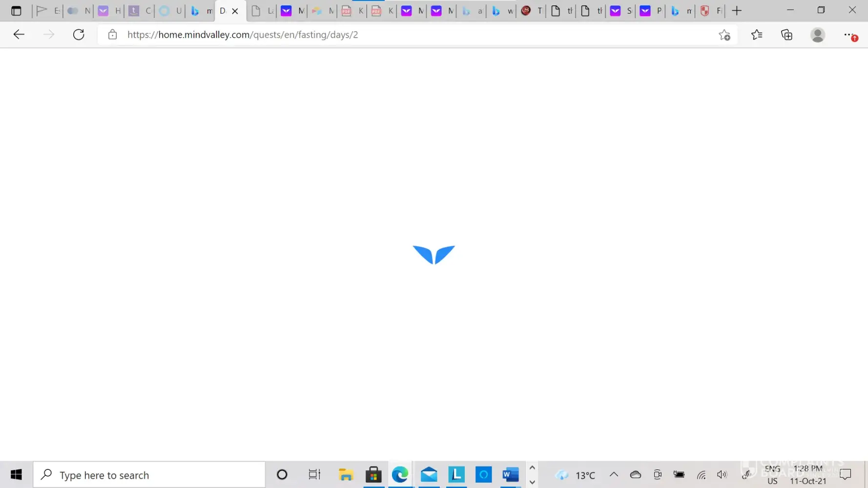Open the Collections icon
This screenshot has height=488, width=868.
click(x=786, y=35)
